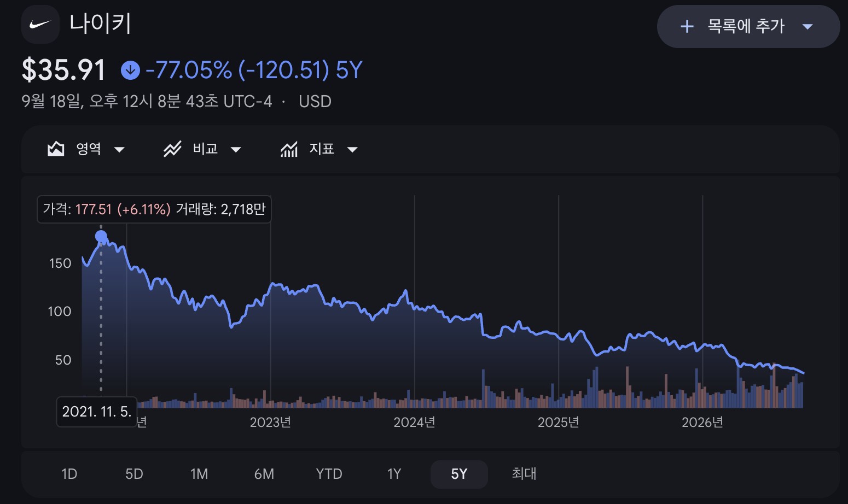
Task: Switch to the 1M range
Action: point(199,474)
